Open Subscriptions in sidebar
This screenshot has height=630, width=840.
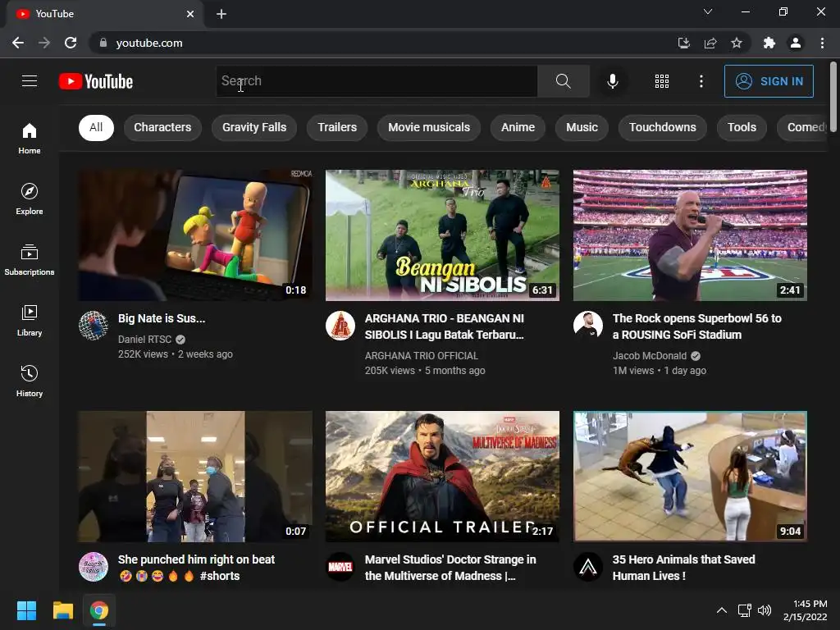click(x=30, y=259)
